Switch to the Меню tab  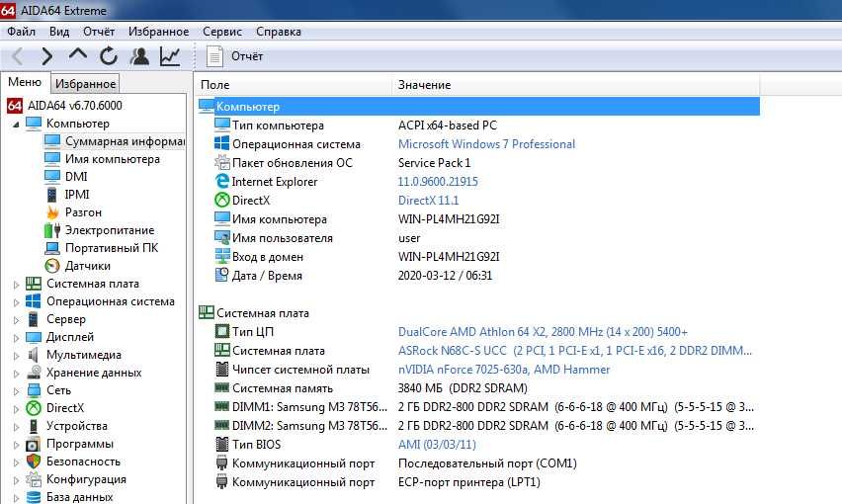point(25,82)
